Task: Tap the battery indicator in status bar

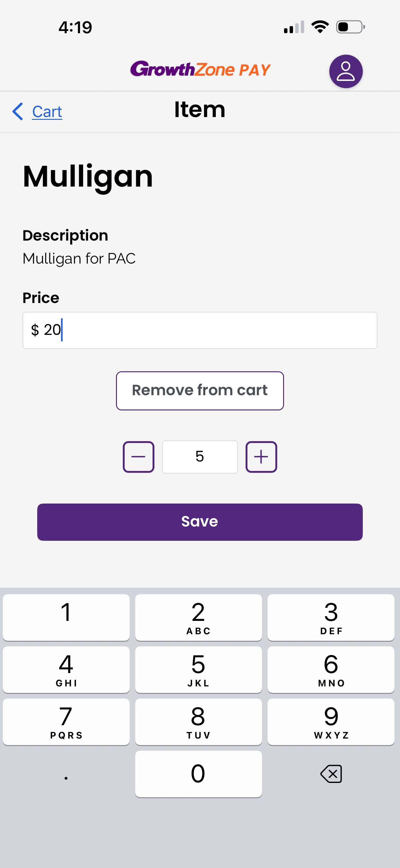Action: (x=350, y=27)
